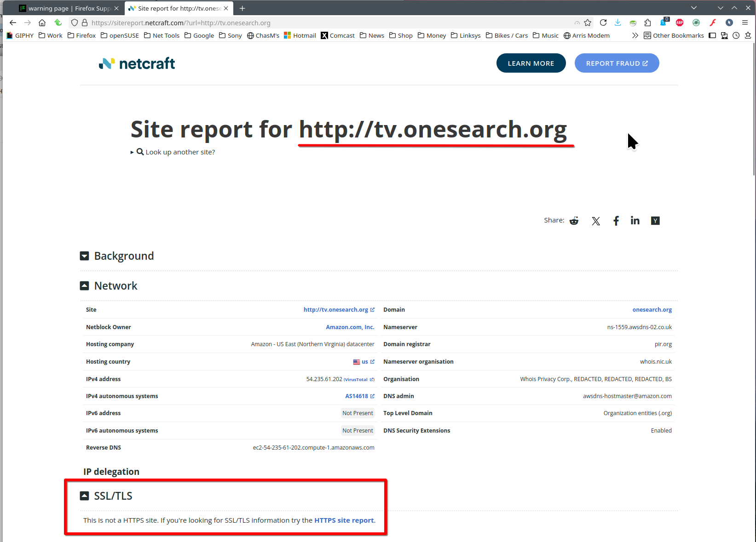Open the openSUSE bookmark folder
Image resolution: width=756 pixels, height=542 pixels.
(x=120, y=35)
